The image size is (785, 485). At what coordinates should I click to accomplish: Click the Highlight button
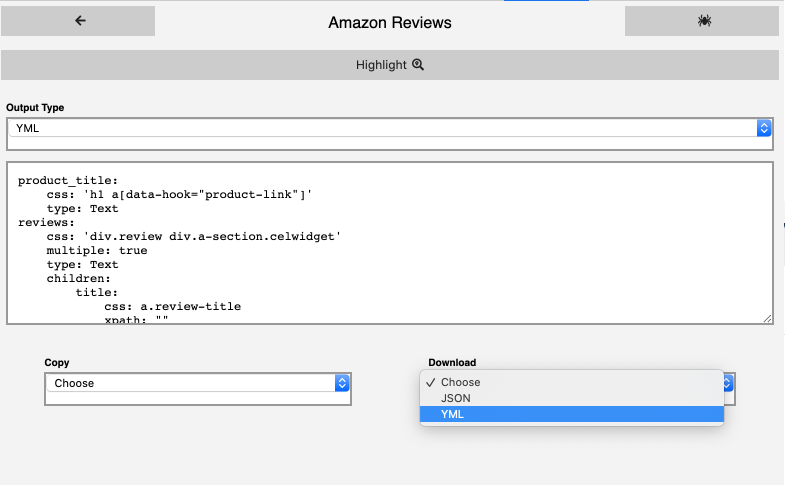389,65
